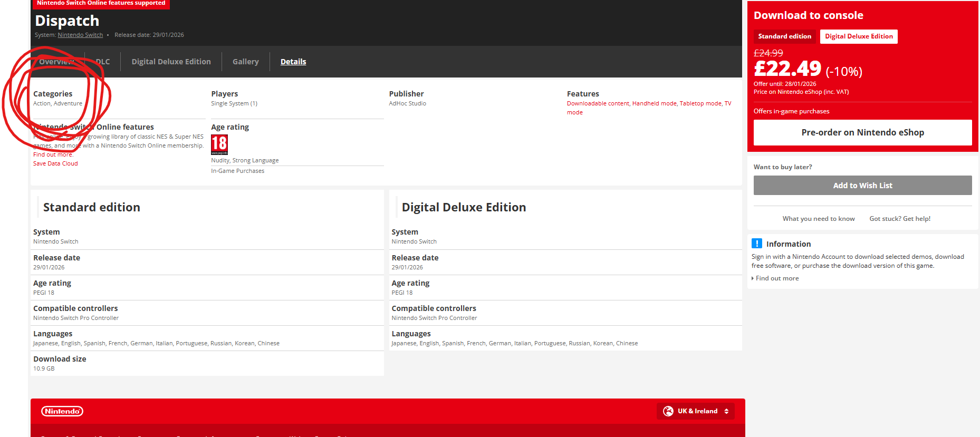Screen dimensions: 980x437
Task: Click the Release date: 29/01/2026 header text
Action: pyautogui.click(x=149, y=35)
